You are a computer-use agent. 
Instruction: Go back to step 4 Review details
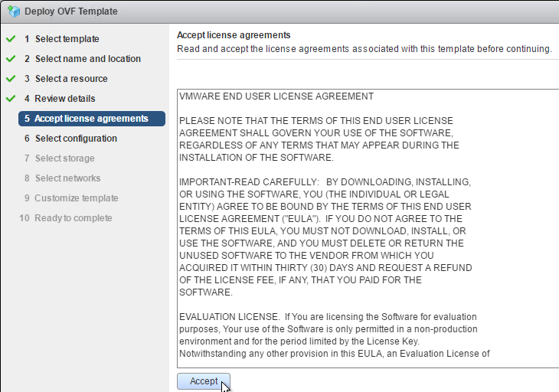click(60, 99)
